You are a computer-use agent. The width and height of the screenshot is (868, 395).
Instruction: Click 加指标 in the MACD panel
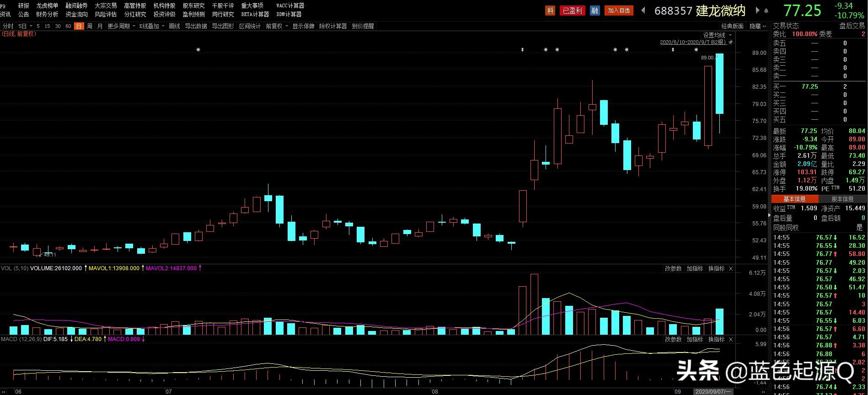click(695, 340)
